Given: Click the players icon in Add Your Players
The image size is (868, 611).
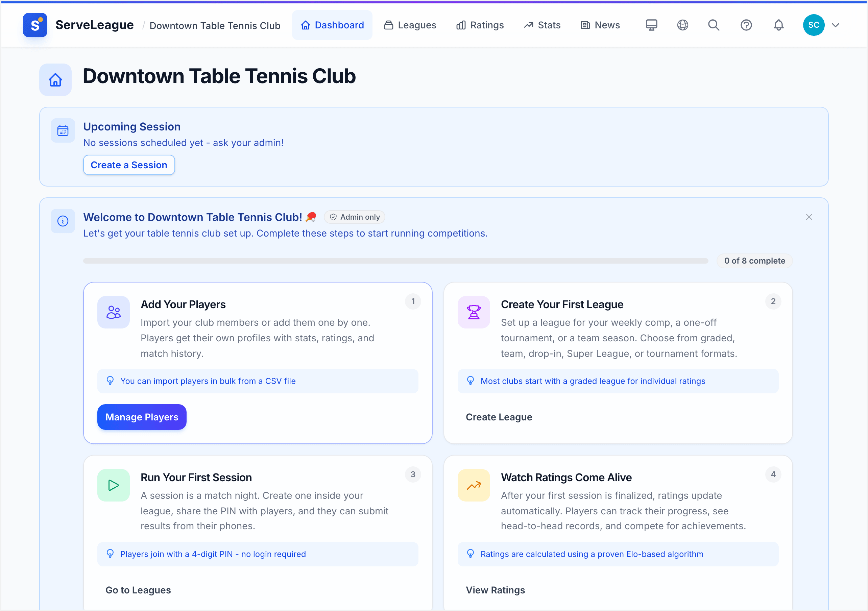Looking at the screenshot, I should click(x=114, y=312).
